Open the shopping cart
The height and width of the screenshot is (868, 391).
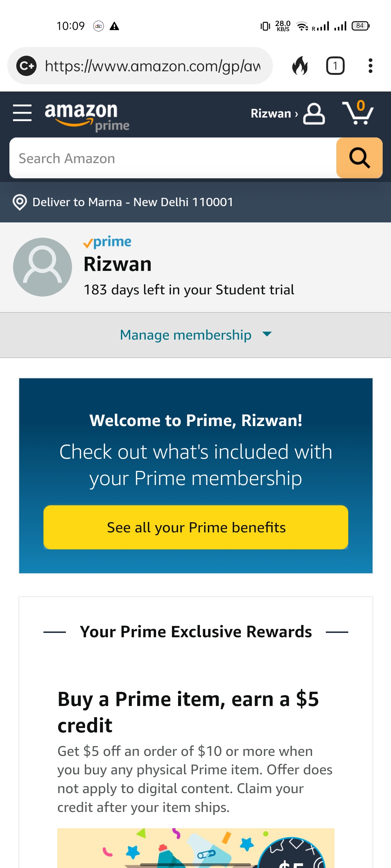[x=358, y=113]
